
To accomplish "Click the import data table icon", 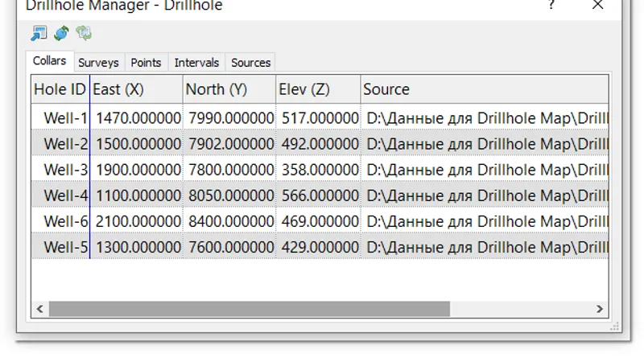I will [x=39, y=33].
